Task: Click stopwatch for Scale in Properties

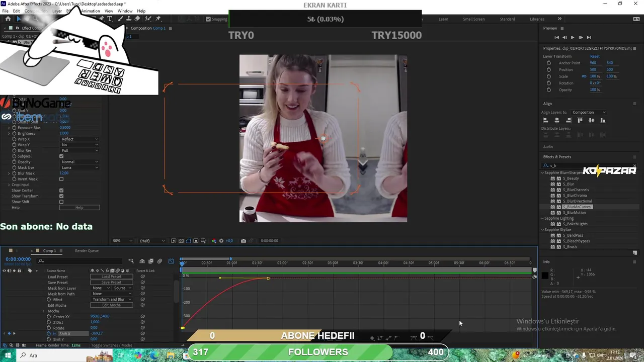Action: click(x=549, y=76)
